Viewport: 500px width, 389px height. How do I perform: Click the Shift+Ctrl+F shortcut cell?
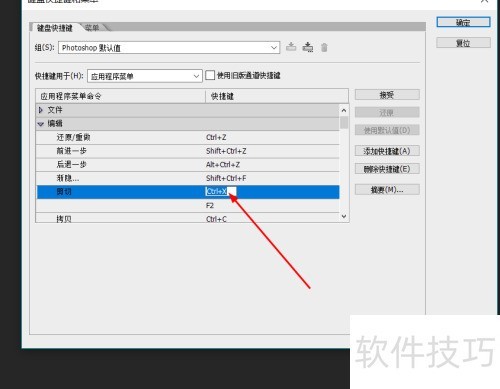[226, 178]
